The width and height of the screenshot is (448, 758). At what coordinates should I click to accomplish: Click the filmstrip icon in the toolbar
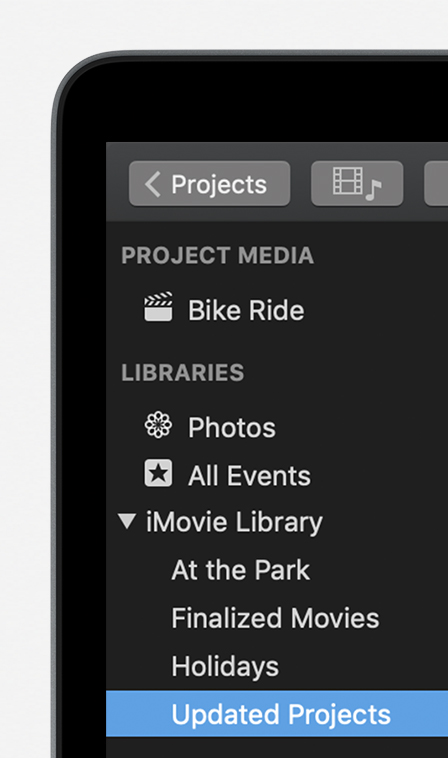(347, 180)
